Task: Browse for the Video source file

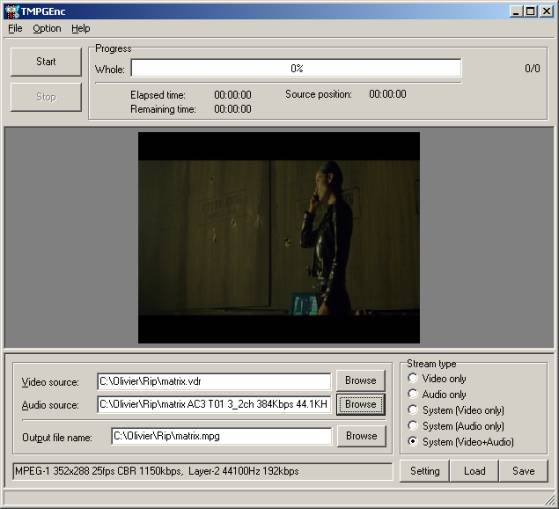Action: point(360,381)
